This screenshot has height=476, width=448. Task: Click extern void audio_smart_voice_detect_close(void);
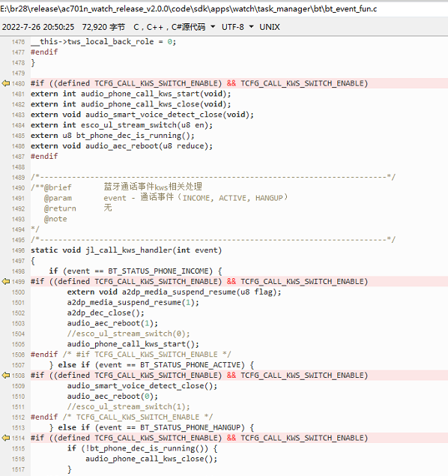[x=142, y=115]
